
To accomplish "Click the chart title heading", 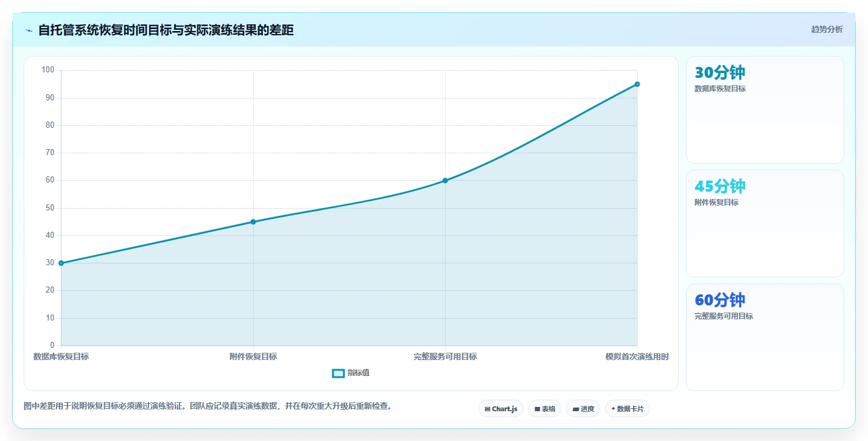I will (166, 30).
